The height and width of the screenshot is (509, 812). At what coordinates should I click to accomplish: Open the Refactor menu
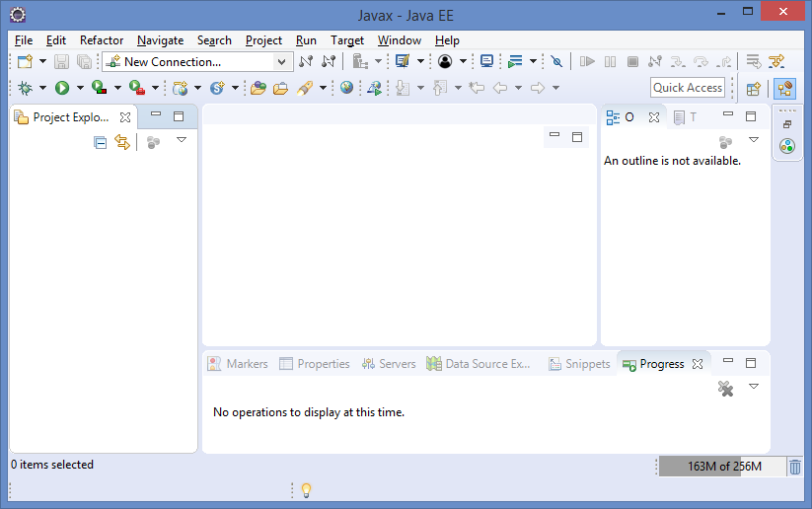(102, 40)
